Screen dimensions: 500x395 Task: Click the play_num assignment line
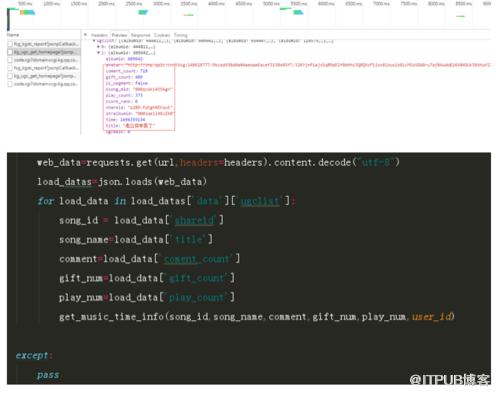tap(147, 297)
